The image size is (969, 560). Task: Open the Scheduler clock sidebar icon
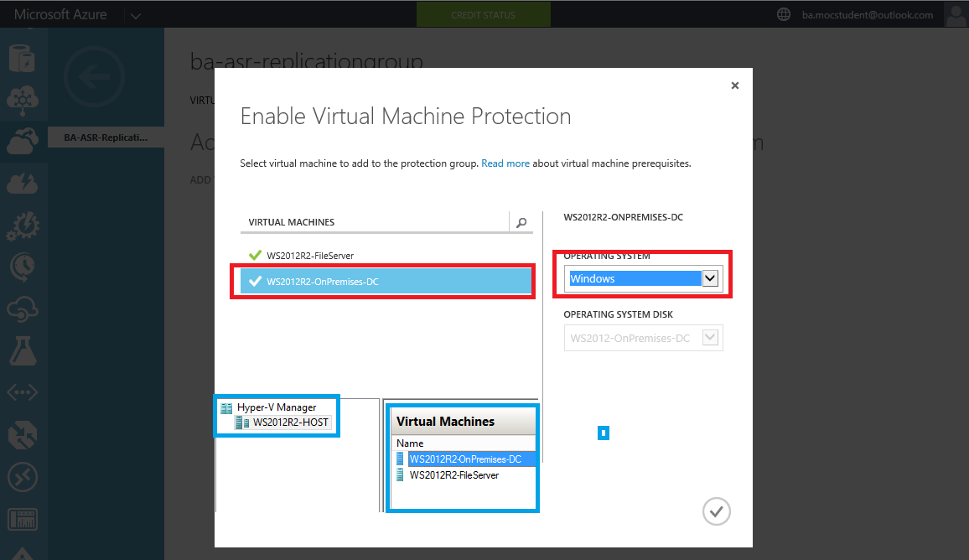(x=23, y=267)
